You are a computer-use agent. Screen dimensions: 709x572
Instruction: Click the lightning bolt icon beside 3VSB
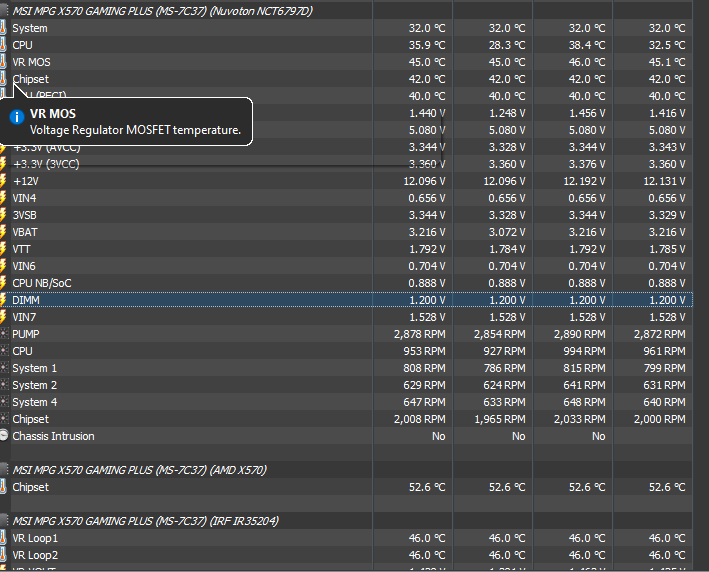[3, 215]
